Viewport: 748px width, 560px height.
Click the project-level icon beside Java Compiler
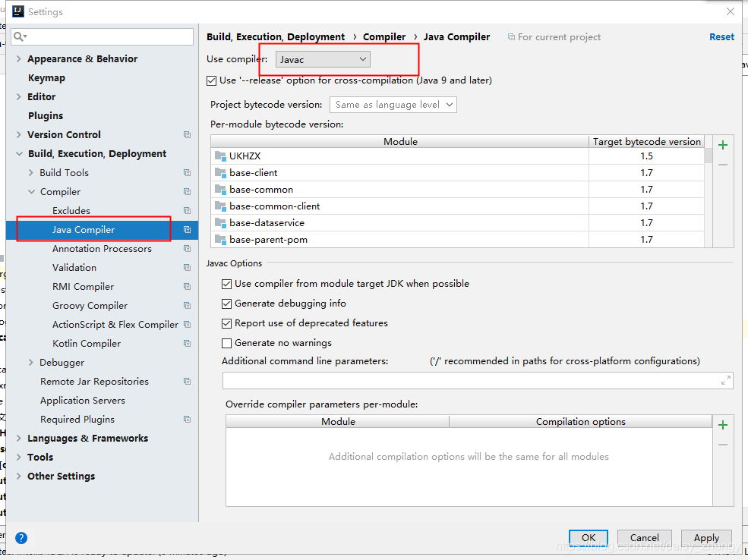tap(187, 230)
